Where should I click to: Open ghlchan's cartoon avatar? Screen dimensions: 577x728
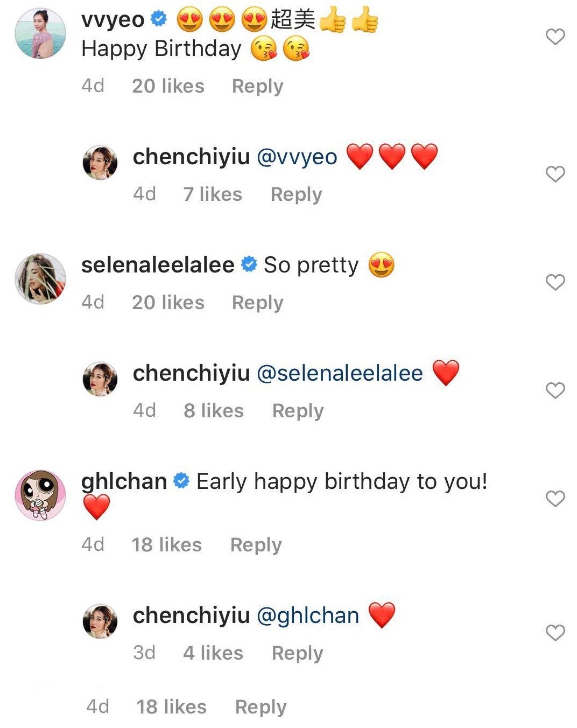pyautogui.click(x=40, y=495)
